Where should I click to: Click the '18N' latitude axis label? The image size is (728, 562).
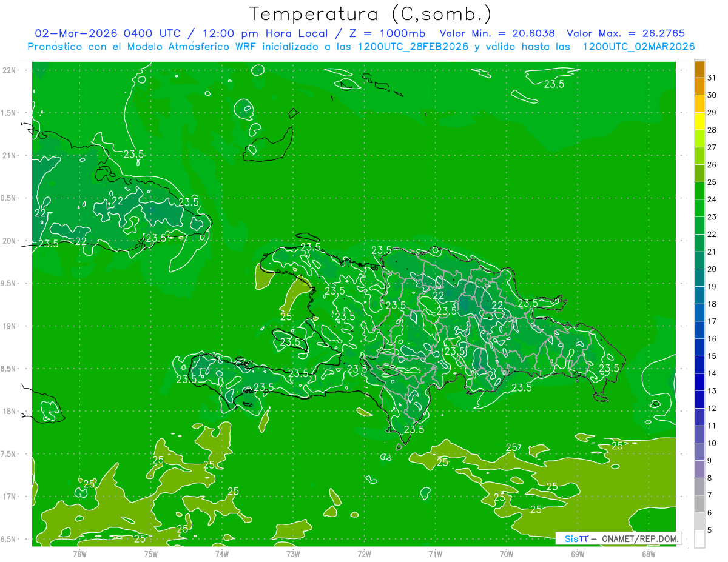pos(10,411)
